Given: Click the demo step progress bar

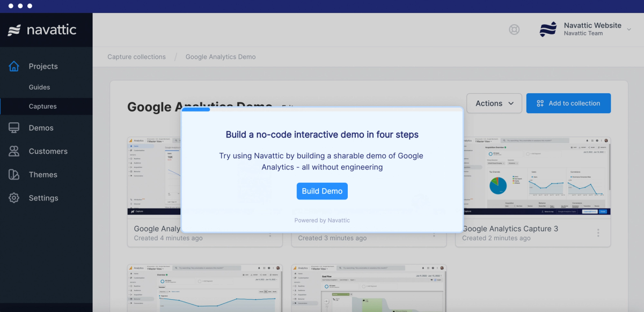Looking at the screenshot, I should tap(322, 110).
